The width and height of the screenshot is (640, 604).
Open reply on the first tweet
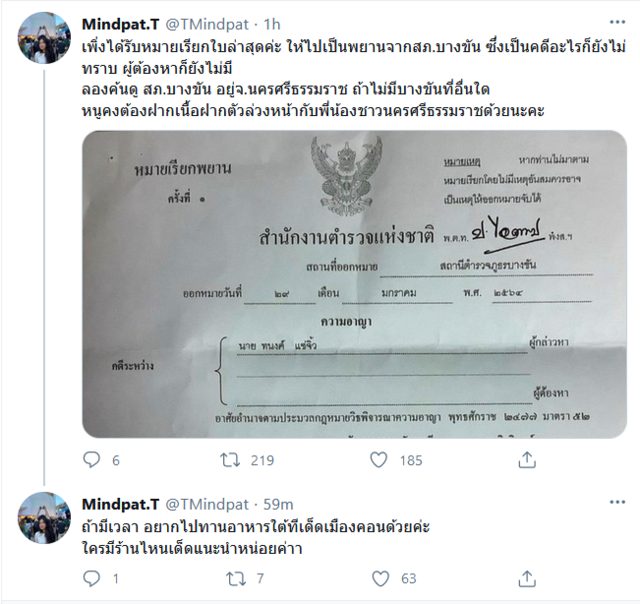[x=91, y=460]
